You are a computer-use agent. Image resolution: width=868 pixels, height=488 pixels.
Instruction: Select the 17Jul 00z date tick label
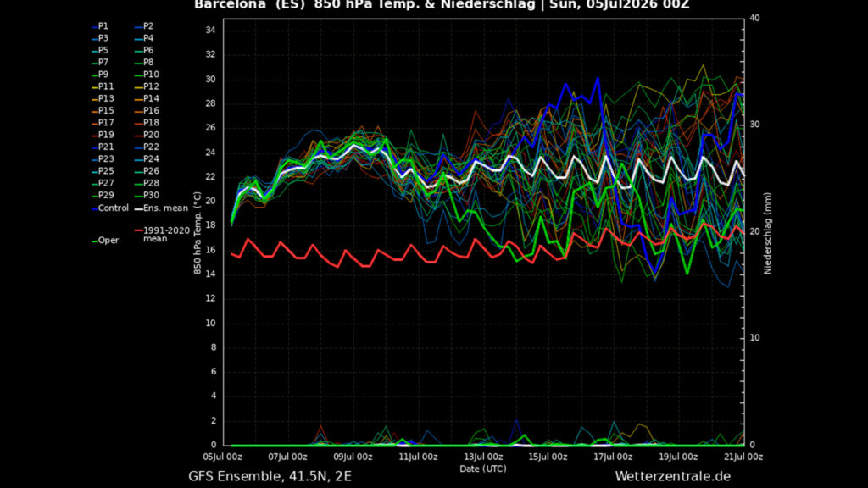tap(613, 457)
